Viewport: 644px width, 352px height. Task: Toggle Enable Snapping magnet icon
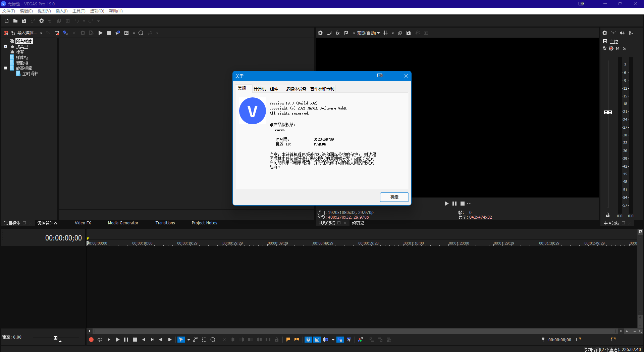[x=308, y=340]
